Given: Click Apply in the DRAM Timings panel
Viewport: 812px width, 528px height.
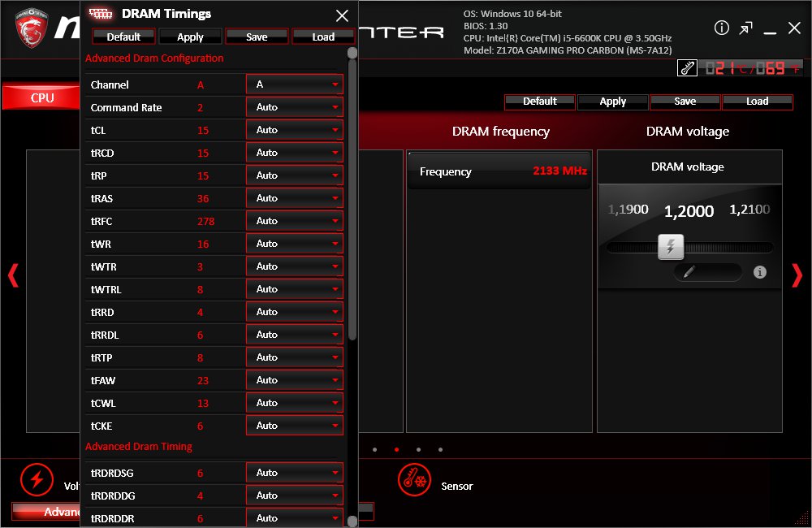Looking at the screenshot, I should tap(190, 37).
